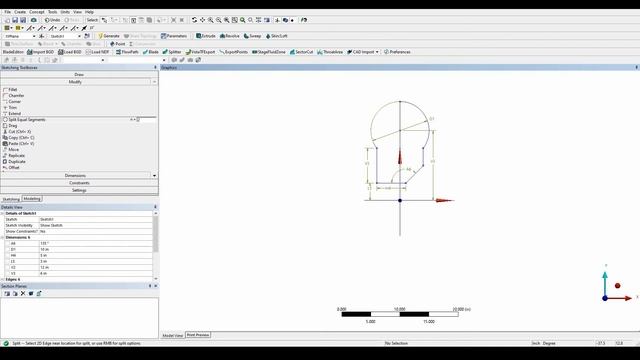This screenshot has width=640, height=360.
Task: Open the Units menu
Action: coord(65,12)
